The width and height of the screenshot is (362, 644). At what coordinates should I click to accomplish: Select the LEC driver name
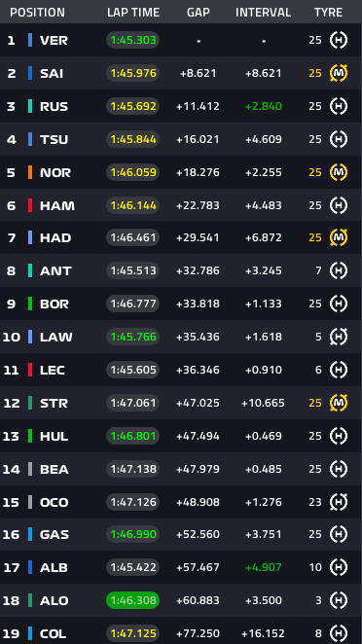53,370
